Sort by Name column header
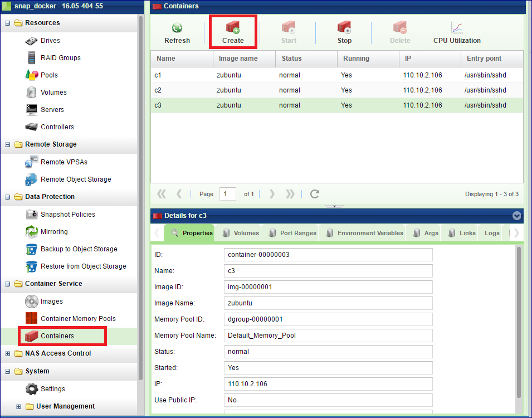The height and width of the screenshot is (418, 532). click(182, 59)
